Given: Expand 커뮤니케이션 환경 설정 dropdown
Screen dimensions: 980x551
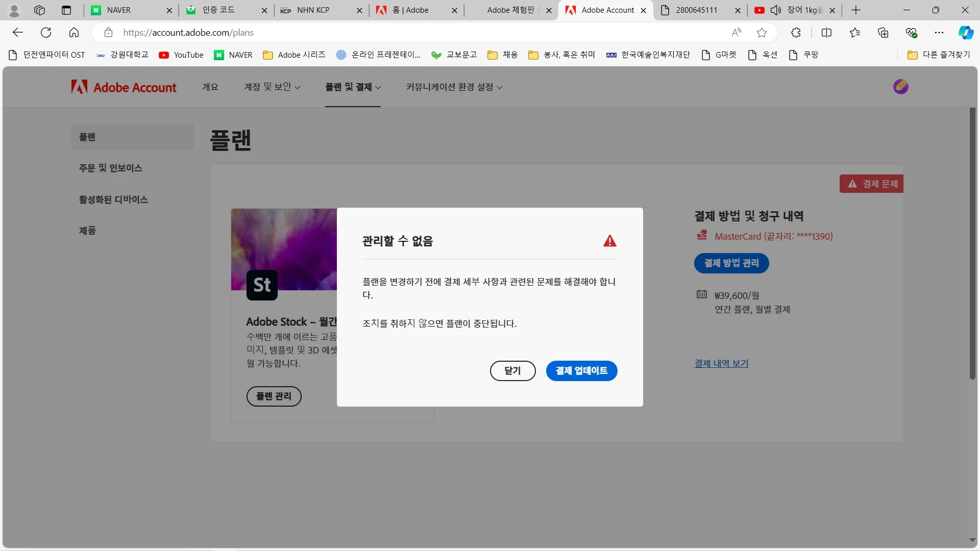Looking at the screenshot, I should click(454, 87).
